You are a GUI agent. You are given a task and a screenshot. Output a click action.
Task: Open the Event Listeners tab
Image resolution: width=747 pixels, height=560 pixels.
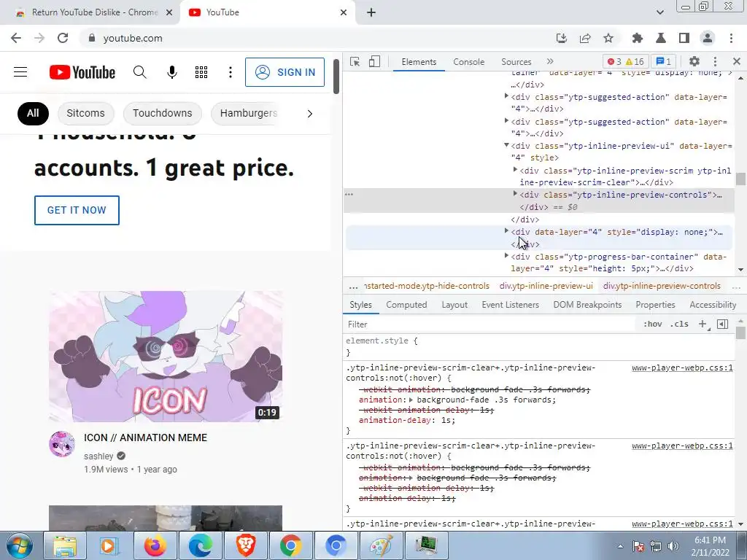(510, 305)
